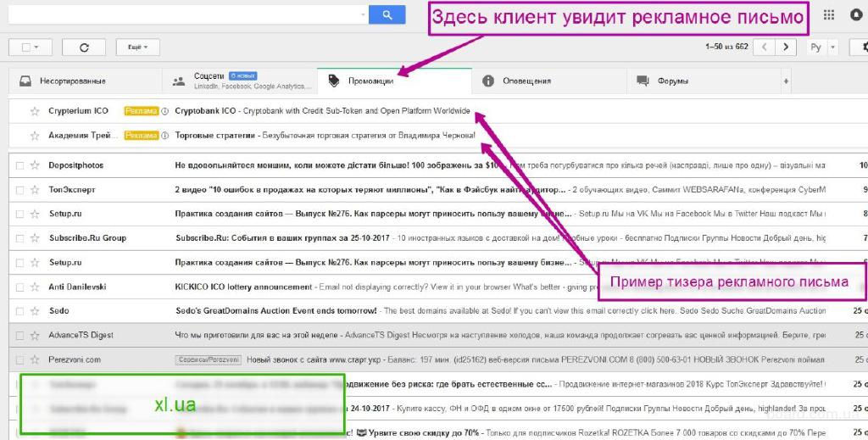Tick the Depositphotos message checkbox
This screenshot has width=868, height=440.
tap(20, 165)
